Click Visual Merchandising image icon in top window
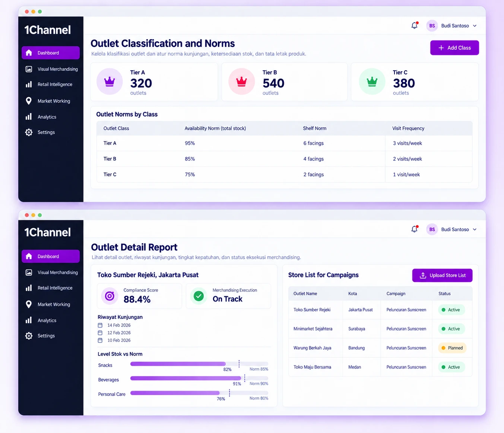This screenshot has height=433, width=504. click(x=29, y=69)
